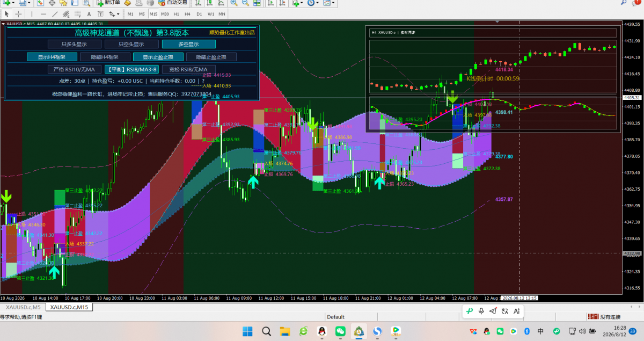The width and height of the screenshot is (644, 341).
Task: Open the MetaEditor yellow book icon
Action: tap(127, 4)
